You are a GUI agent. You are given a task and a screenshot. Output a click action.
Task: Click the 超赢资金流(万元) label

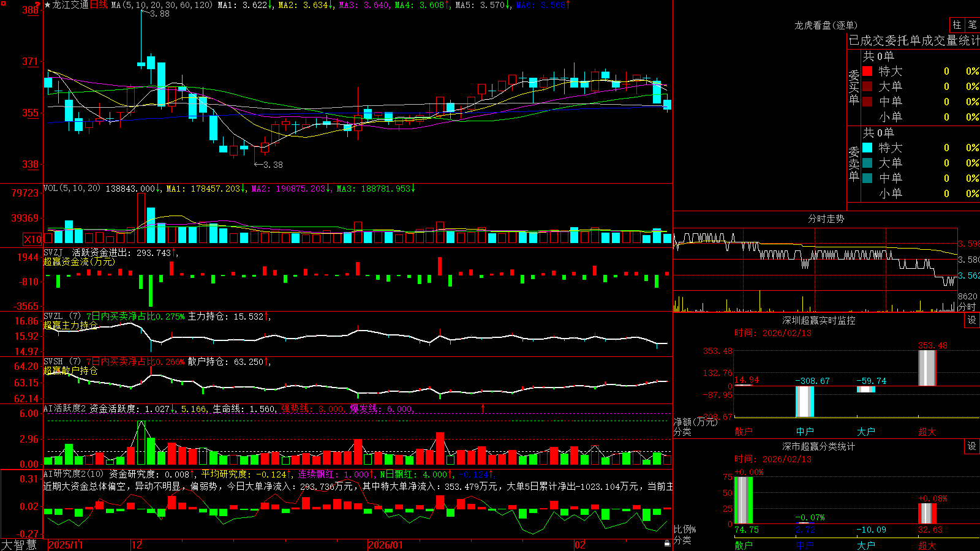79,261
